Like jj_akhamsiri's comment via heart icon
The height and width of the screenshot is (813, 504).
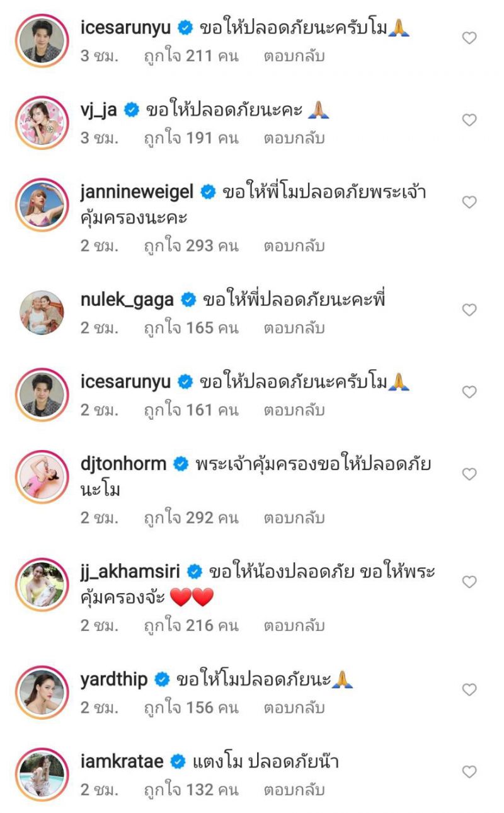point(469,582)
